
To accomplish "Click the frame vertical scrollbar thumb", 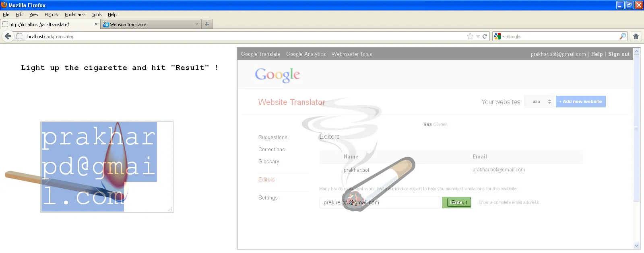I will (637, 128).
